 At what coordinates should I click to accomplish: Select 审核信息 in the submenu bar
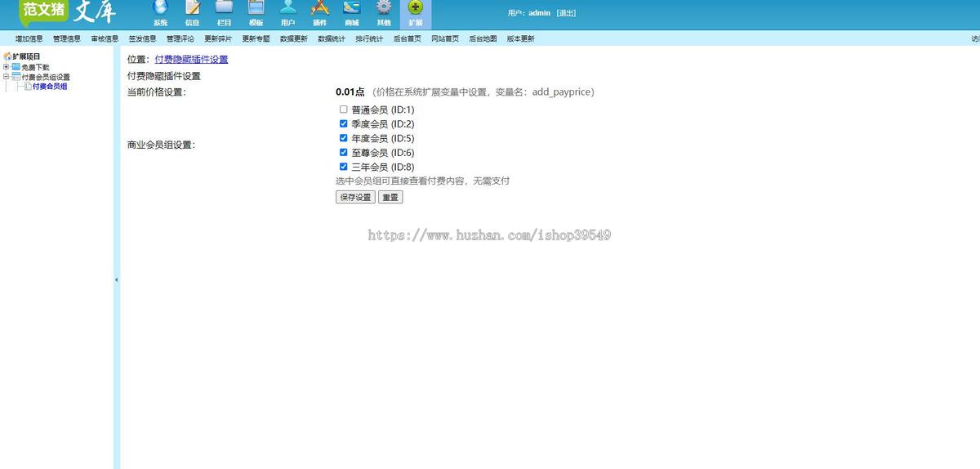(x=105, y=38)
